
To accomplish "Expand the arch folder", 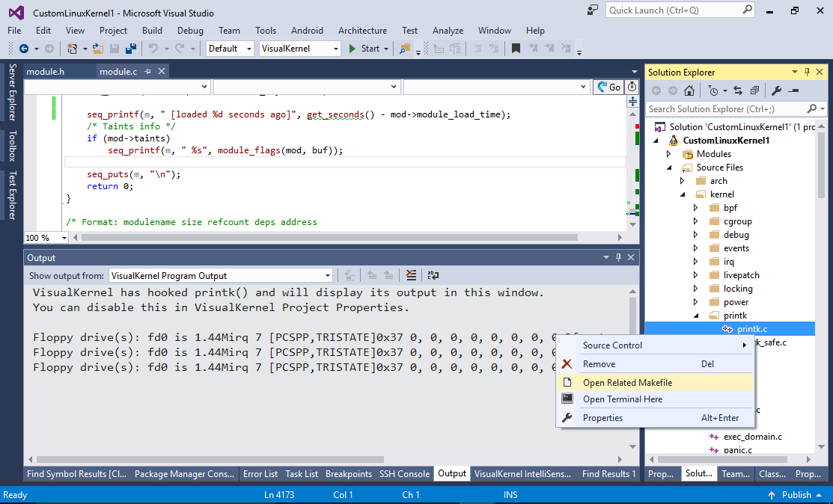I will click(683, 181).
